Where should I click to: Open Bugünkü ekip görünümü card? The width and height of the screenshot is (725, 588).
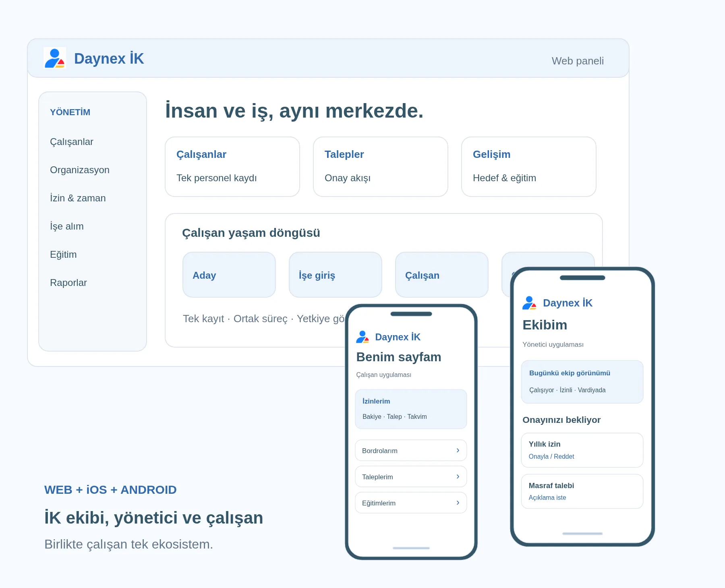click(582, 382)
